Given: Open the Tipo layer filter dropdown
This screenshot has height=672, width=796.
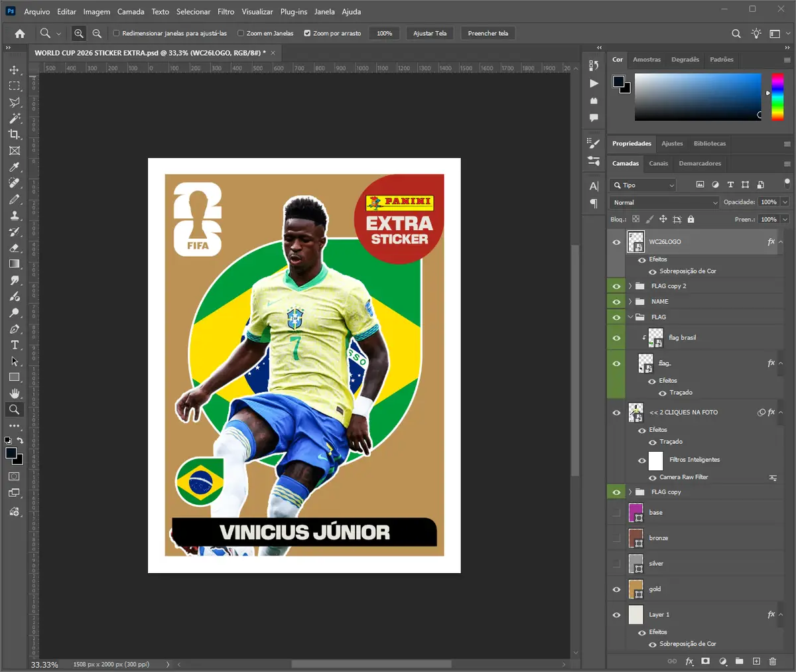Looking at the screenshot, I should tap(643, 185).
